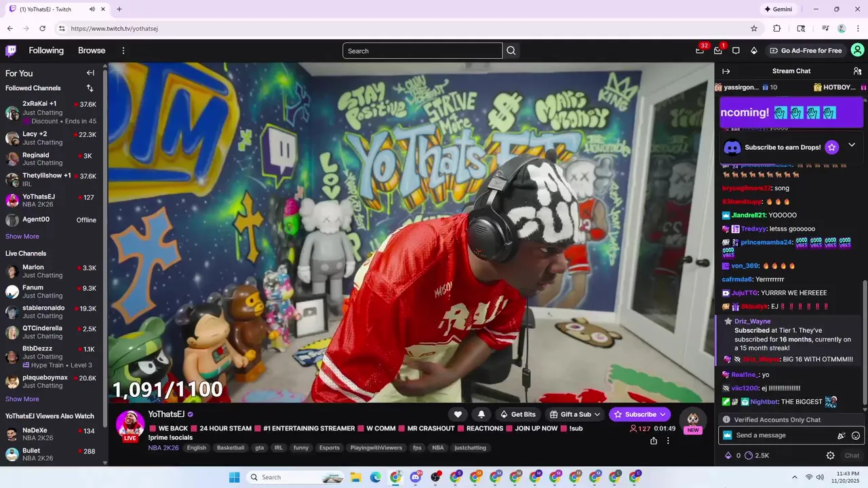Open the Windows Start menu
Screen dimensions: 868x488
point(235,477)
